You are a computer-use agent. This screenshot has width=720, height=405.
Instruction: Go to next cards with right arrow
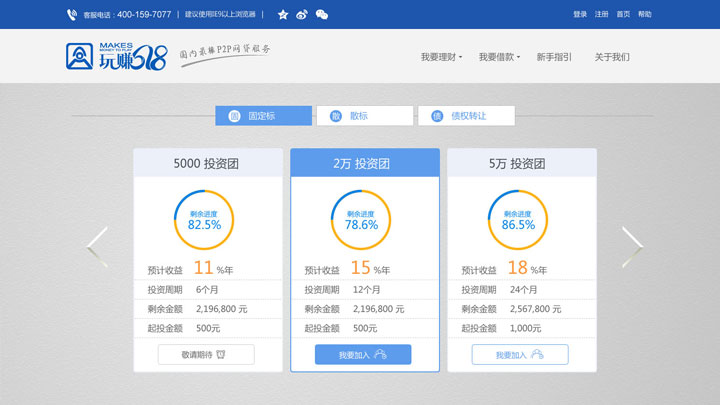(x=632, y=247)
